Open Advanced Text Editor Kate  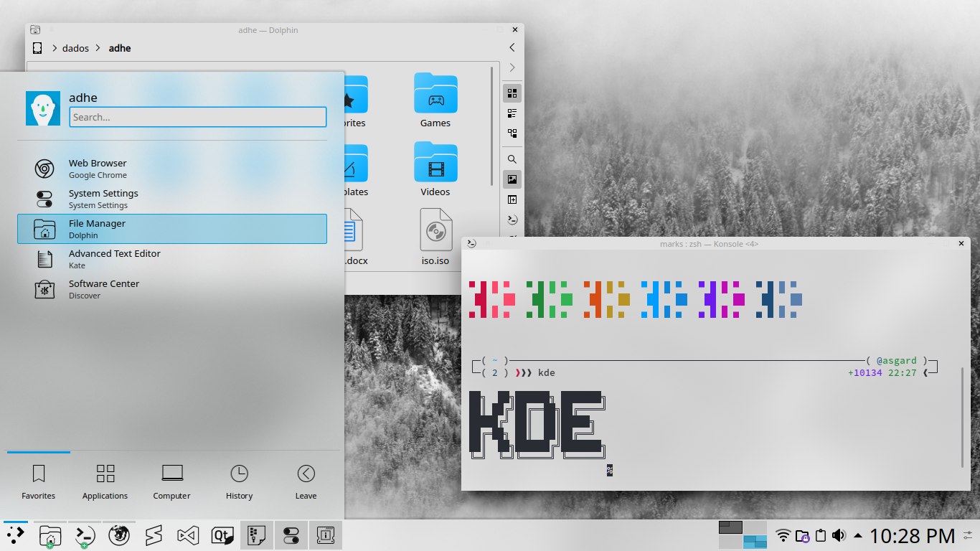tap(172, 259)
